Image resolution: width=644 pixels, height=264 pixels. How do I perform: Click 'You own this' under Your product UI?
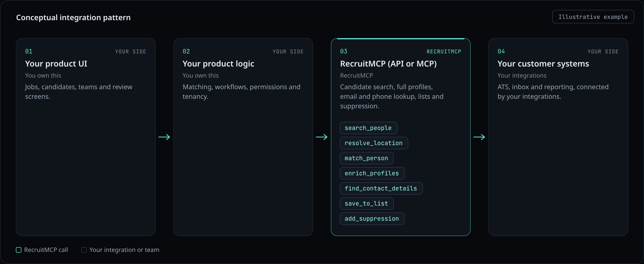[x=43, y=76]
